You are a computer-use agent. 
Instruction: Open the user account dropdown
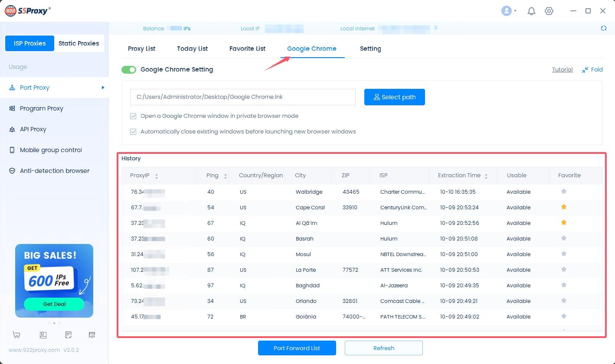[x=508, y=11]
